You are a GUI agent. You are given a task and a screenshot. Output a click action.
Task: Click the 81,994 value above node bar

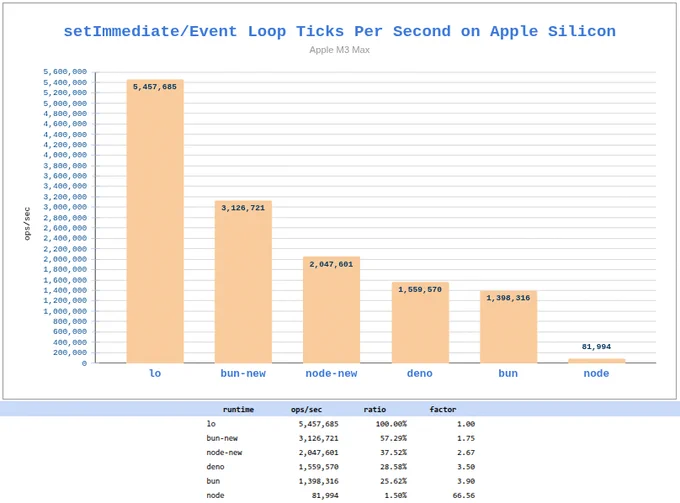[x=596, y=346]
